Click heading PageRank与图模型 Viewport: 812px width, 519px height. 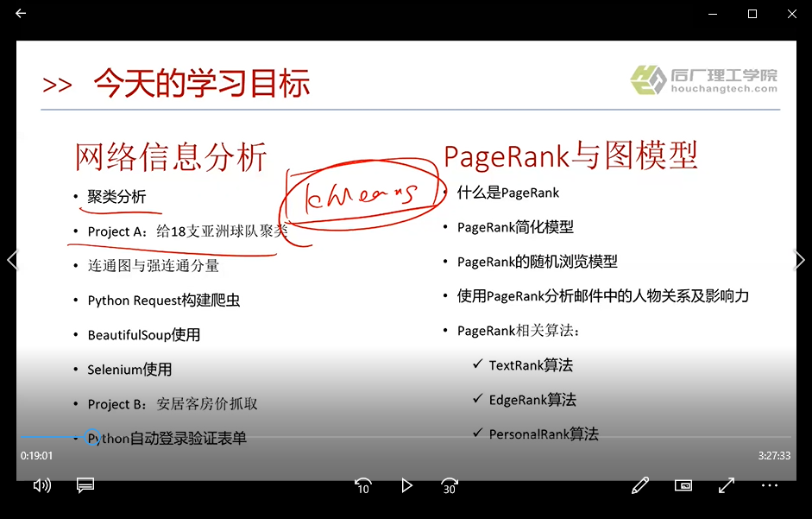click(x=570, y=155)
